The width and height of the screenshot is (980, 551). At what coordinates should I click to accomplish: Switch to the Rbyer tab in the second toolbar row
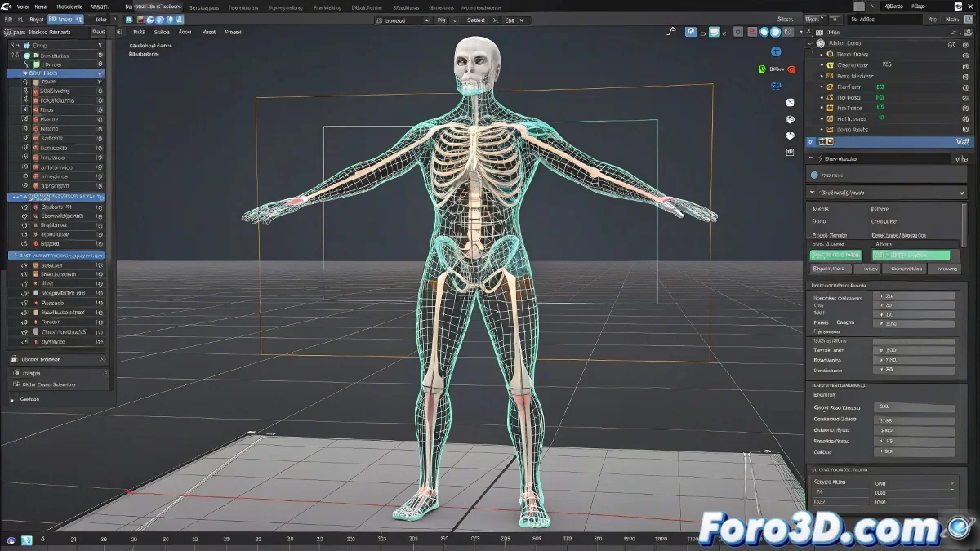[x=37, y=19]
